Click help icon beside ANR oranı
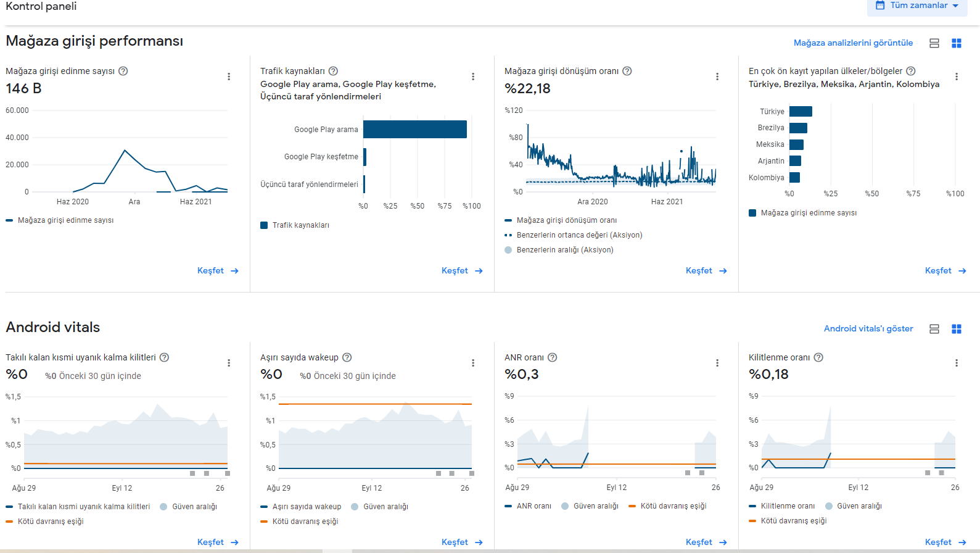Image resolution: width=980 pixels, height=553 pixels. point(553,357)
